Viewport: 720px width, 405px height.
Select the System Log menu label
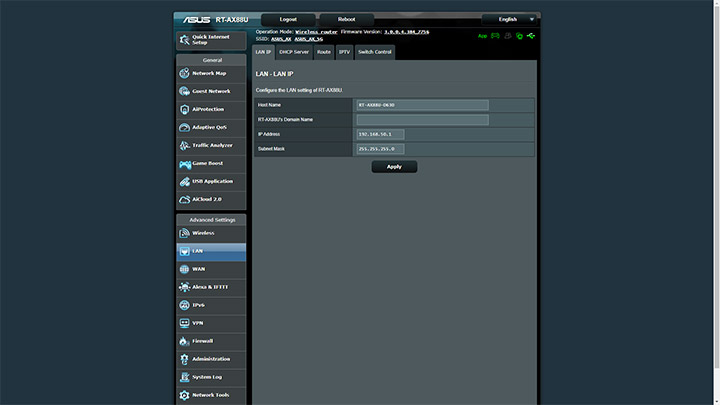pyautogui.click(x=207, y=377)
